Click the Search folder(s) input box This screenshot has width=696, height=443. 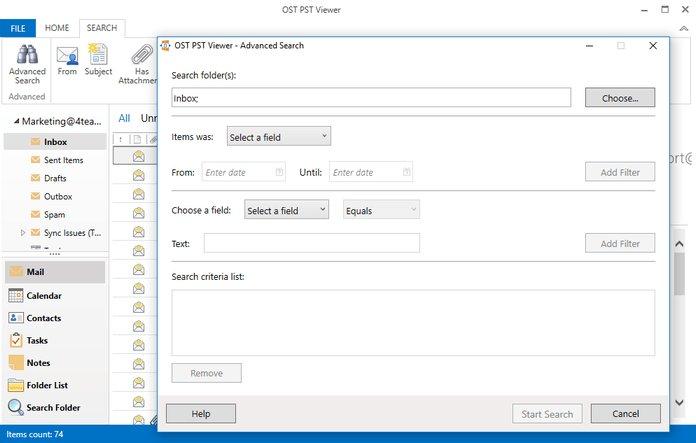(371, 98)
